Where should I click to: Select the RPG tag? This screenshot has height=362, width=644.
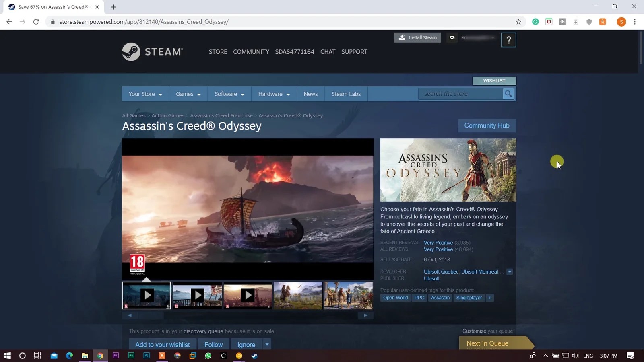click(x=419, y=298)
